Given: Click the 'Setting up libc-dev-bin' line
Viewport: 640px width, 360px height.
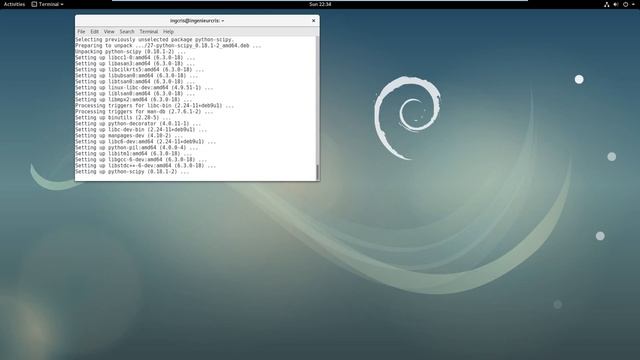Looking at the screenshot, I should (x=141, y=129).
